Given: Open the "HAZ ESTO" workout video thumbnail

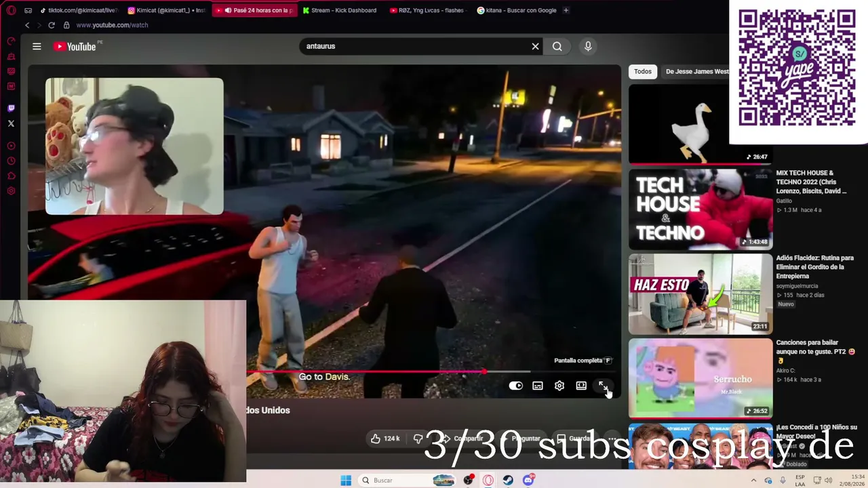Looking at the screenshot, I should click(701, 293).
